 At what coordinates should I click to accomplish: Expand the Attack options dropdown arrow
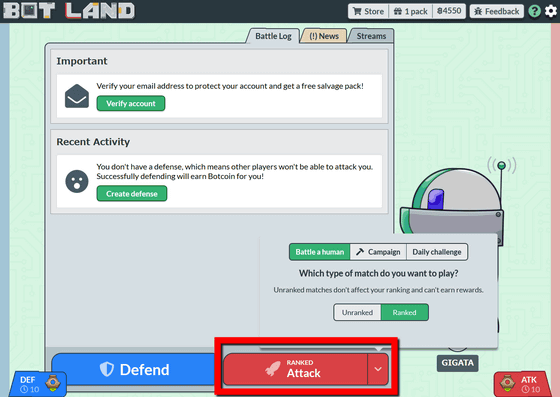point(378,369)
